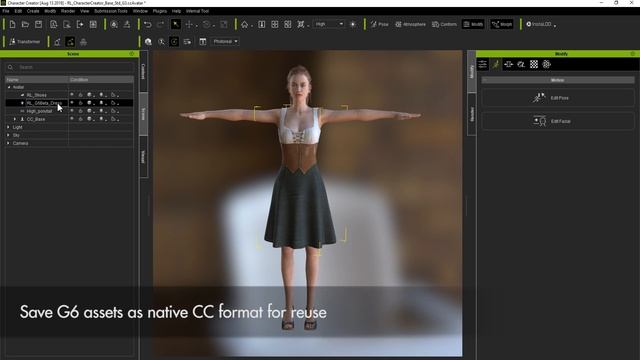Select the RL_Shoes item in scene tree

click(x=37, y=95)
